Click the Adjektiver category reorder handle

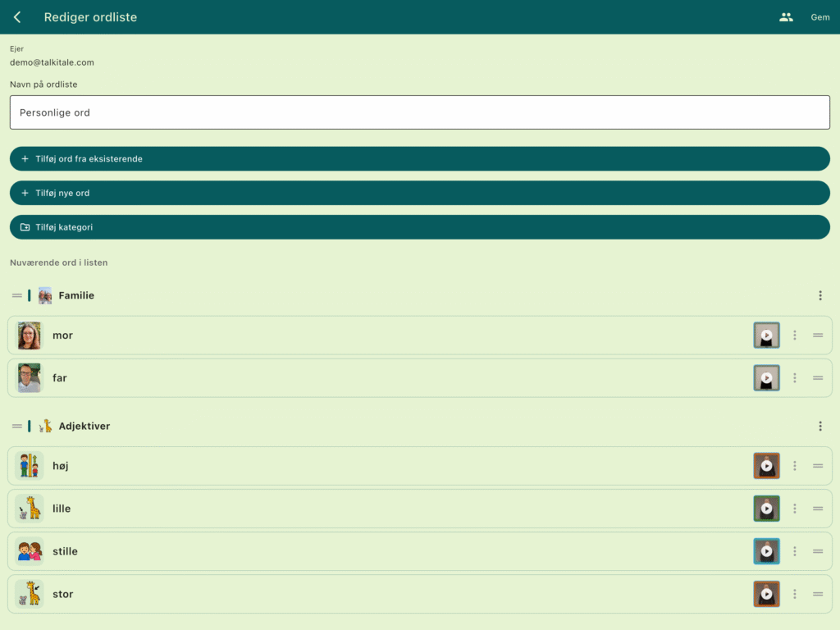tap(17, 427)
